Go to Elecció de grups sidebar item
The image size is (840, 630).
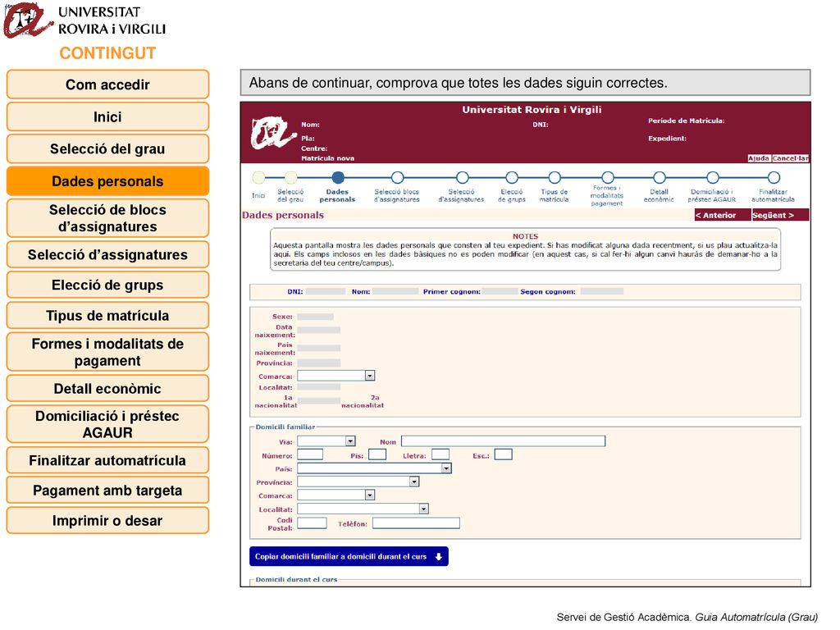pos(107,285)
